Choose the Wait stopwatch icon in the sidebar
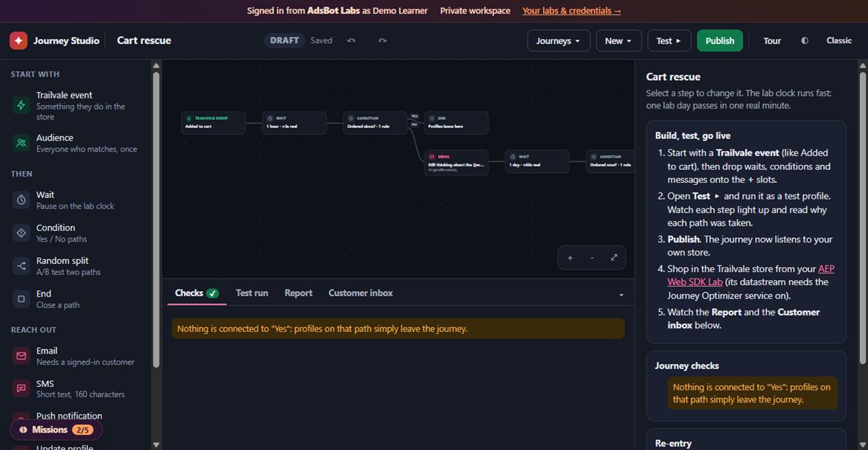Image resolution: width=868 pixels, height=450 pixels. (x=22, y=200)
